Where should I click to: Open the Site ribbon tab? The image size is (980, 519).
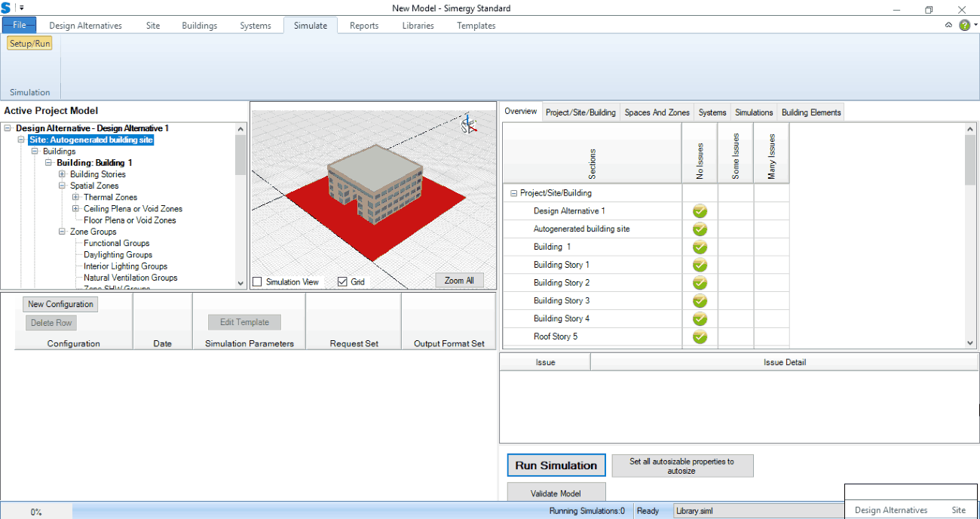[153, 26]
